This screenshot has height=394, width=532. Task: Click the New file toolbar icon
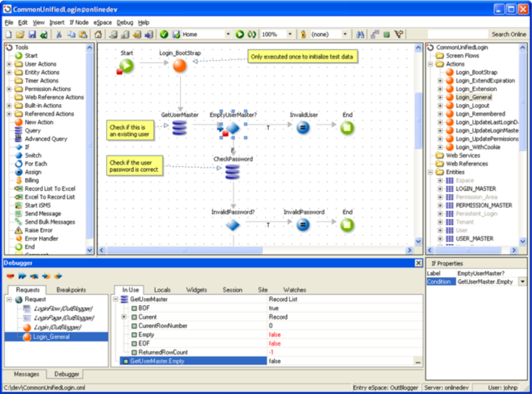[9, 34]
